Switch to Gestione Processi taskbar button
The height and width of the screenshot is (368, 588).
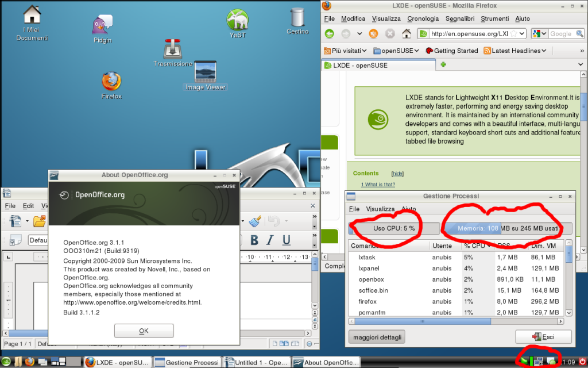pyautogui.click(x=187, y=362)
